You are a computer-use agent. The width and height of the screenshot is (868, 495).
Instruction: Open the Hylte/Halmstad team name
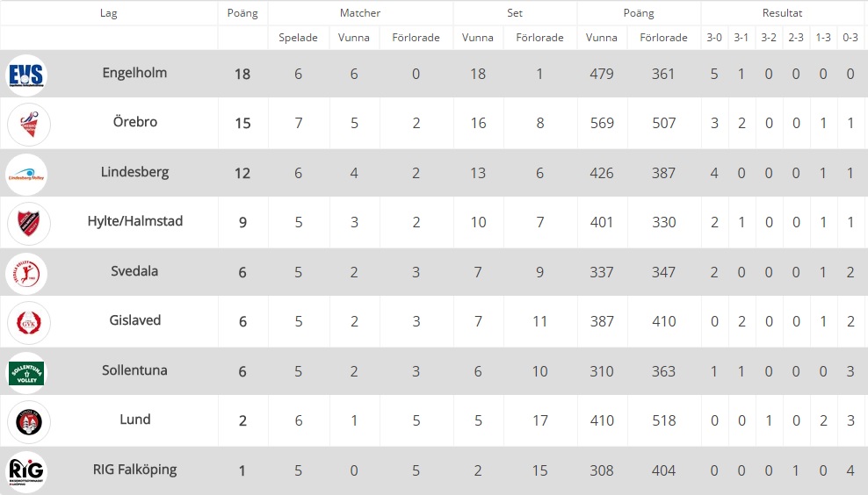(x=135, y=221)
